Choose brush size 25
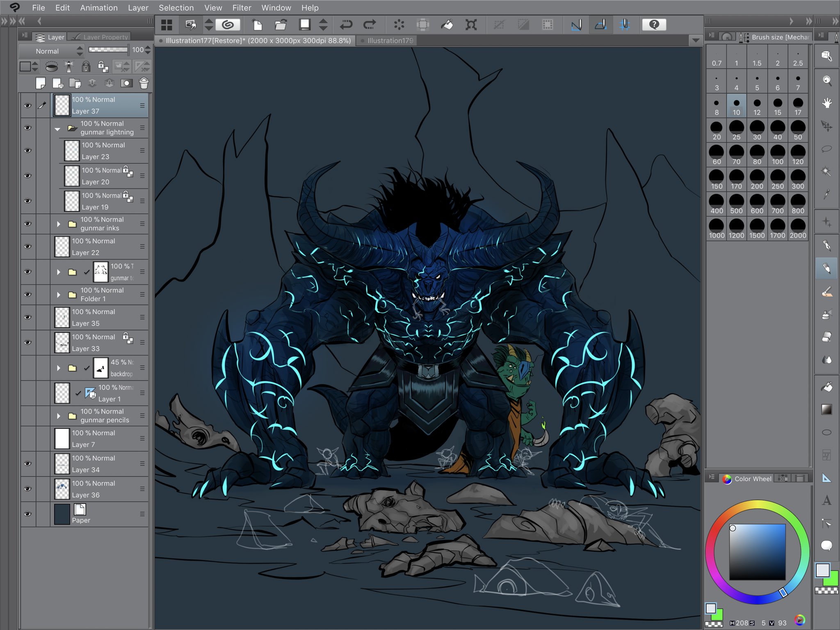 coord(737,131)
